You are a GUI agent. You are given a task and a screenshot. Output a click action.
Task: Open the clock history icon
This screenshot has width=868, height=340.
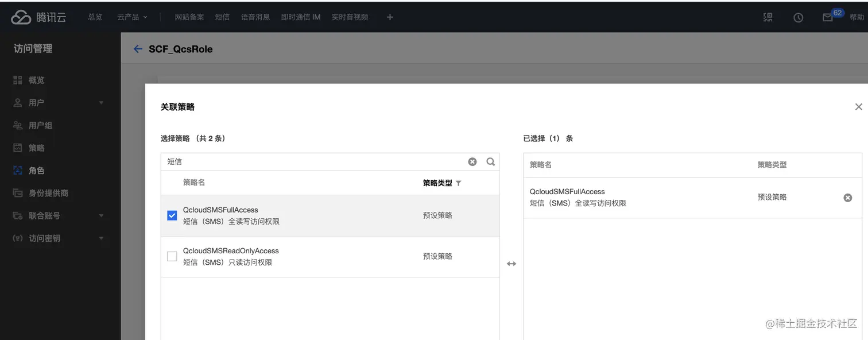pyautogui.click(x=798, y=18)
